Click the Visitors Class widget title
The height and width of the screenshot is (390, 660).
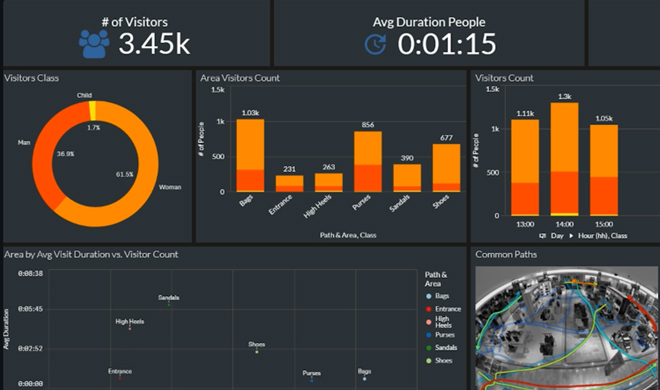tap(32, 78)
